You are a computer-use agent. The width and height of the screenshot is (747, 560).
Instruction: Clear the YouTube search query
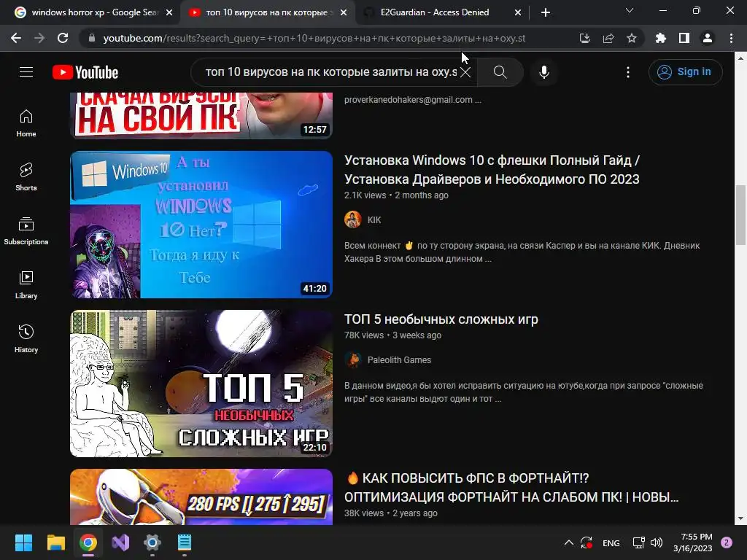465,72
